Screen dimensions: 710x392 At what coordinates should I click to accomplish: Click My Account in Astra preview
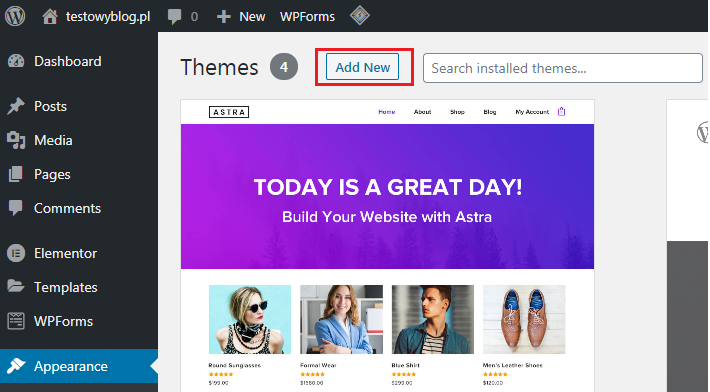click(x=532, y=112)
